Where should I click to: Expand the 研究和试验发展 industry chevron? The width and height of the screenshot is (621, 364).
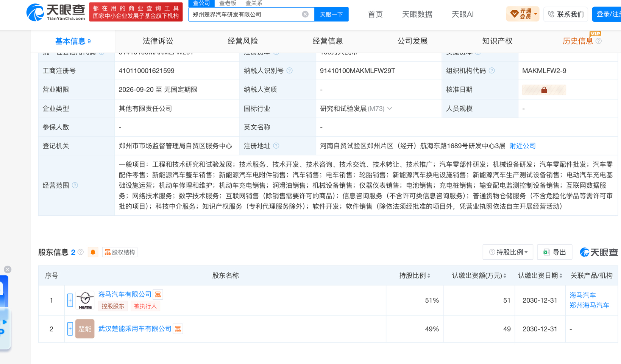point(390,109)
